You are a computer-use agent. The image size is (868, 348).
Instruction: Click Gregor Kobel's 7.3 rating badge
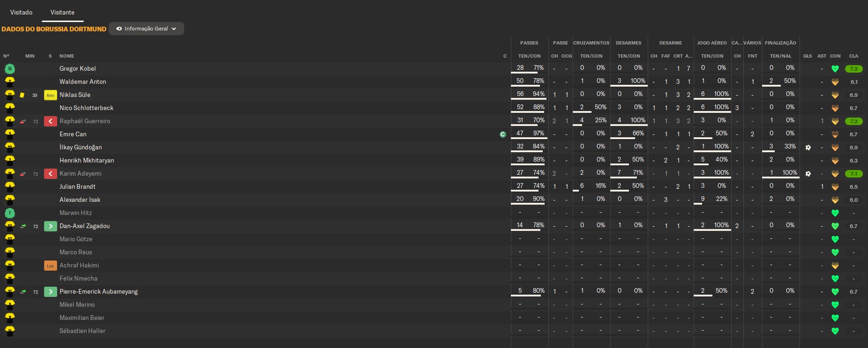pyautogui.click(x=853, y=69)
